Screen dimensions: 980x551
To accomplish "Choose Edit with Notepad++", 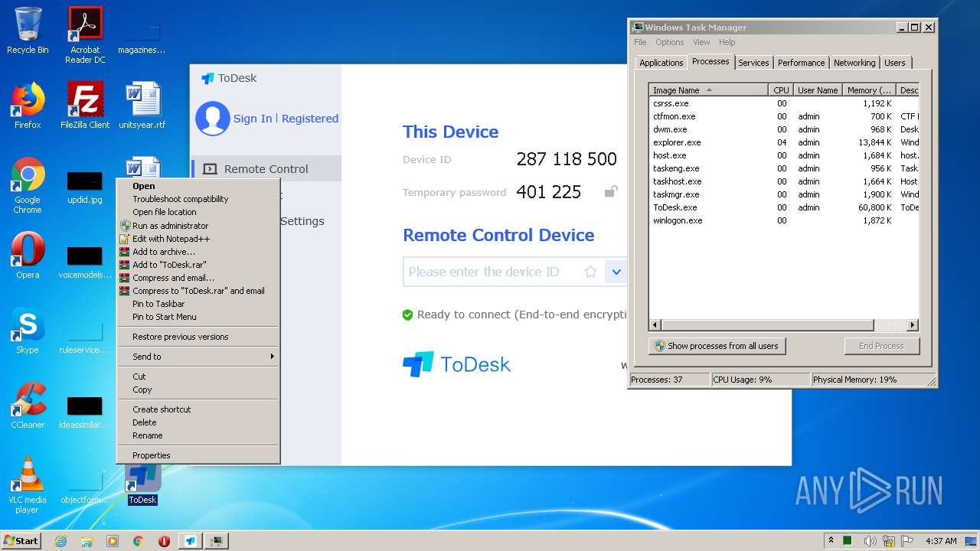I will tap(198, 239).
